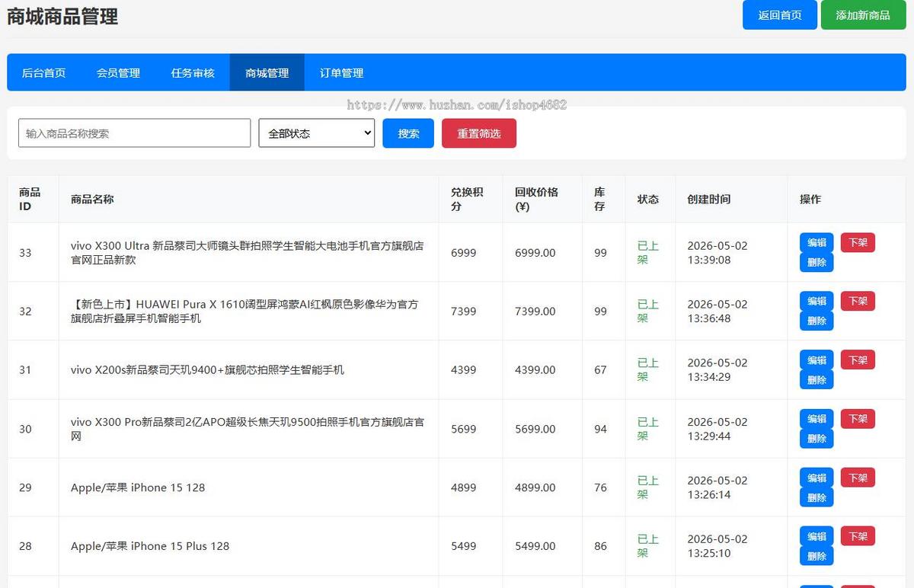Click 删除 for product ID 30
This screenshot has width=914, height=588.
pos(817,438)
